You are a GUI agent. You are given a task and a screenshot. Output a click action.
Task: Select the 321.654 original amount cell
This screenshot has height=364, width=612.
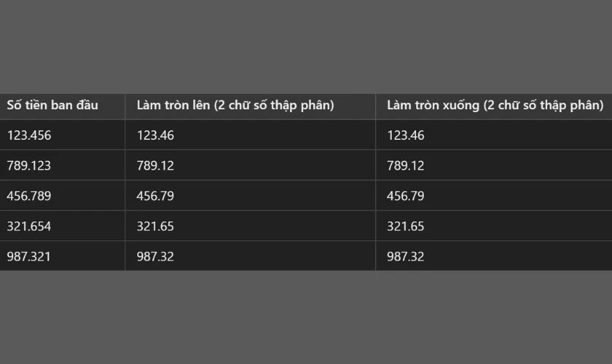tap(29, 226)
